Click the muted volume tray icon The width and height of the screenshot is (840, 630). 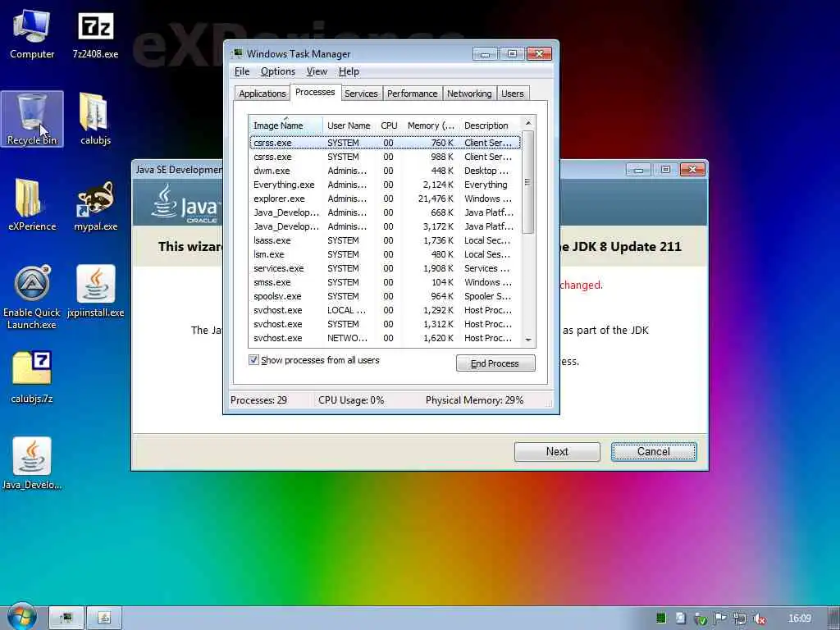point(759,619)
